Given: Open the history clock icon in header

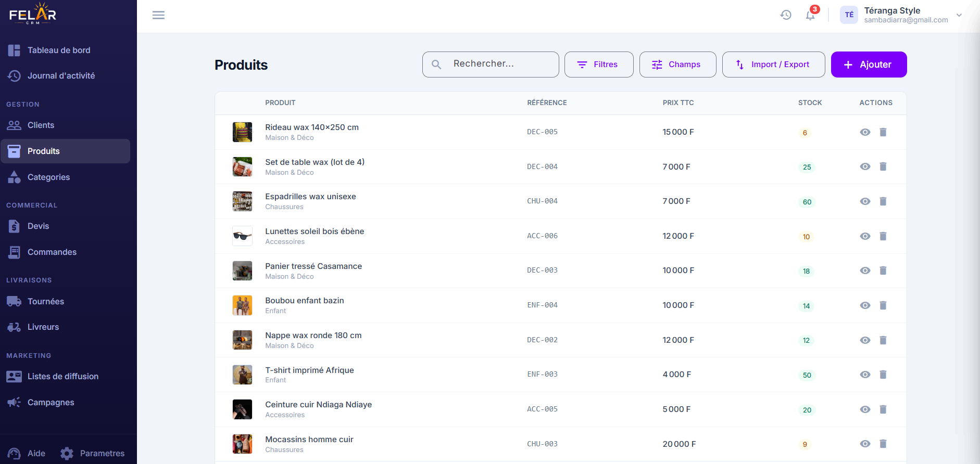Looking at the screenshot, I should pos(786,15).
